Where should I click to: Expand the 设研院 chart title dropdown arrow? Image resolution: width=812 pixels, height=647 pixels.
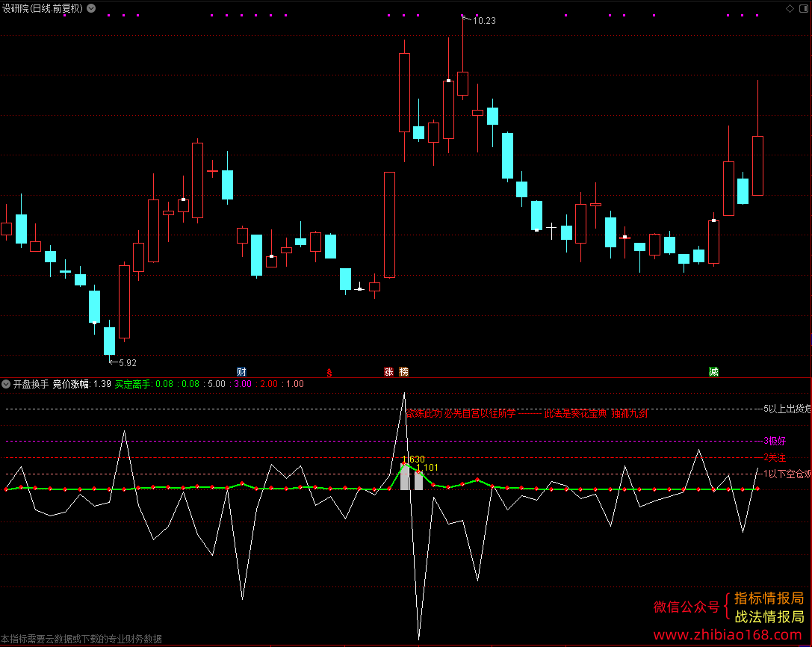(91, 8)
